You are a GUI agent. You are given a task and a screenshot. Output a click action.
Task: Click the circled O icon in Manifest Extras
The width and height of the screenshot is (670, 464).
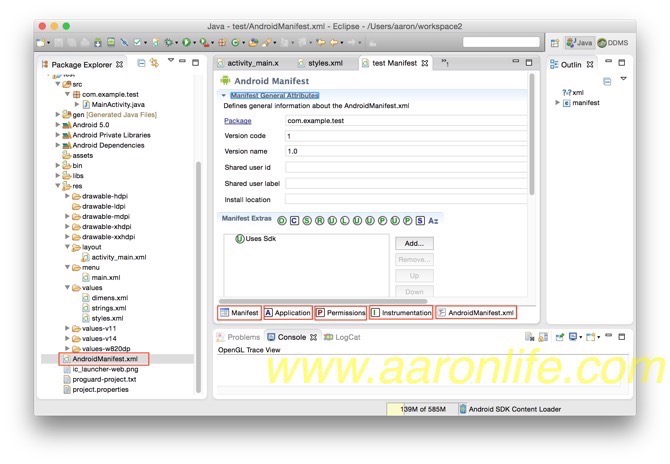[x=282, y=220]
